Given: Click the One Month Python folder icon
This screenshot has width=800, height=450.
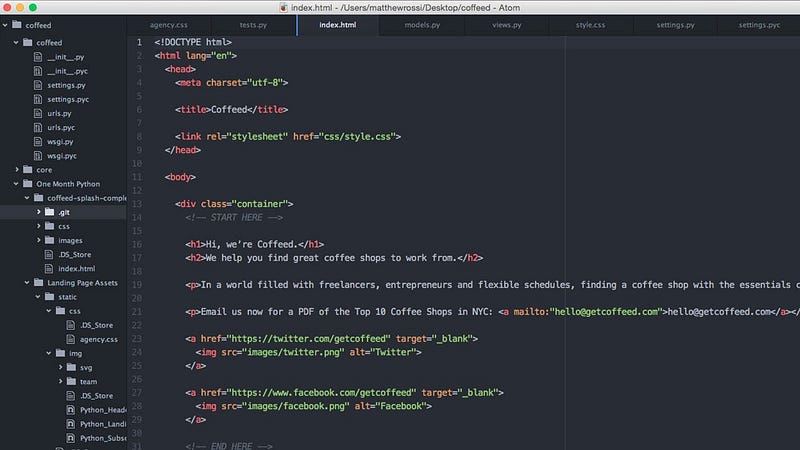Looking at the screenshot, I should point(28,184).
